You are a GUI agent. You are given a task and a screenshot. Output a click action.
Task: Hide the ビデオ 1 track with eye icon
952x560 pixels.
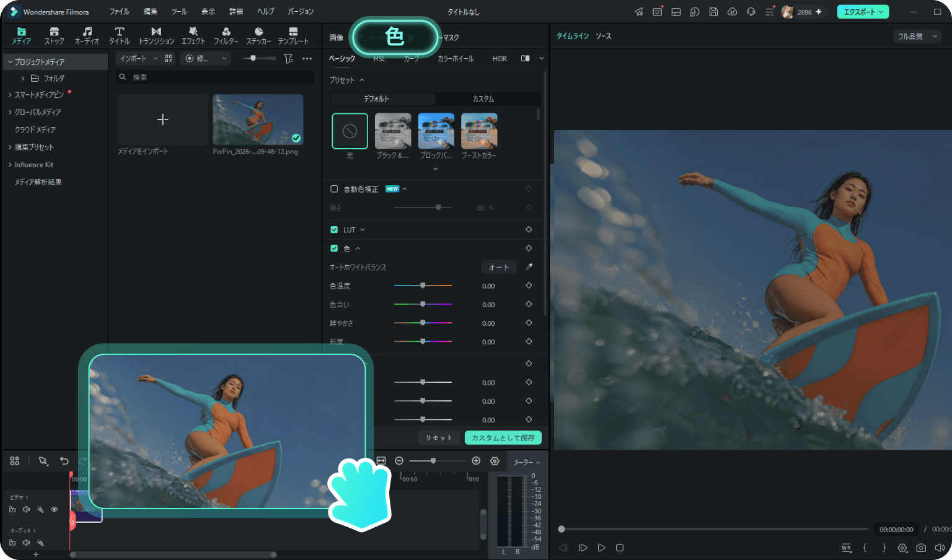55,509
